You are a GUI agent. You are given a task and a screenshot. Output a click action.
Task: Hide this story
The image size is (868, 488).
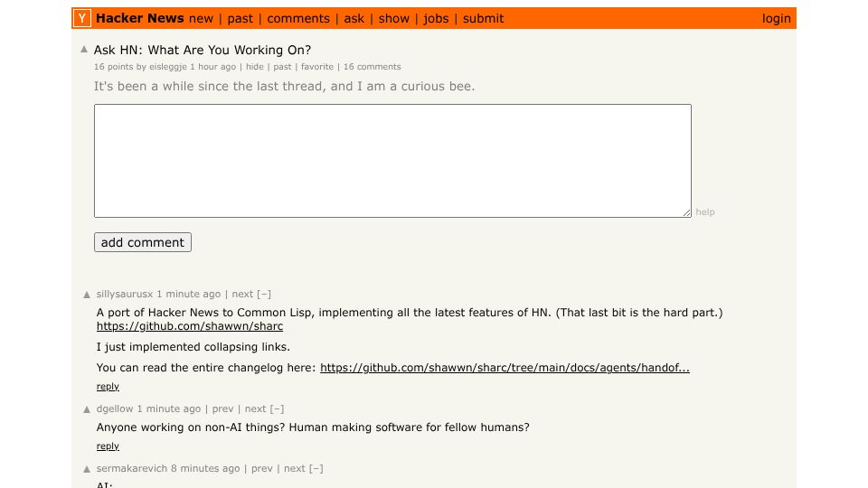tap(255, 66)
